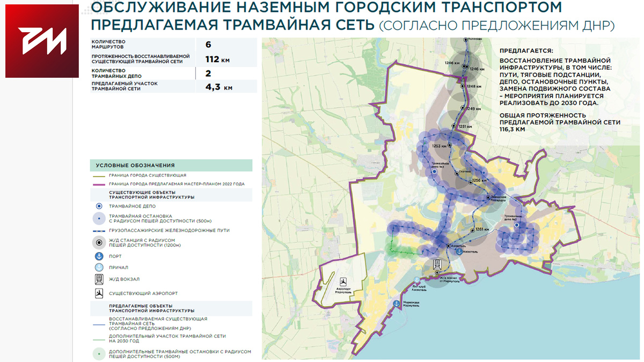Click the airplane icon at Аэропорт Мариуполь on map

[343, 281]
